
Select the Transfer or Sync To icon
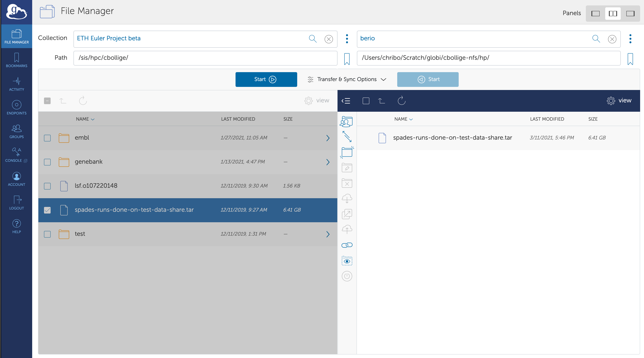coord(347,137)
